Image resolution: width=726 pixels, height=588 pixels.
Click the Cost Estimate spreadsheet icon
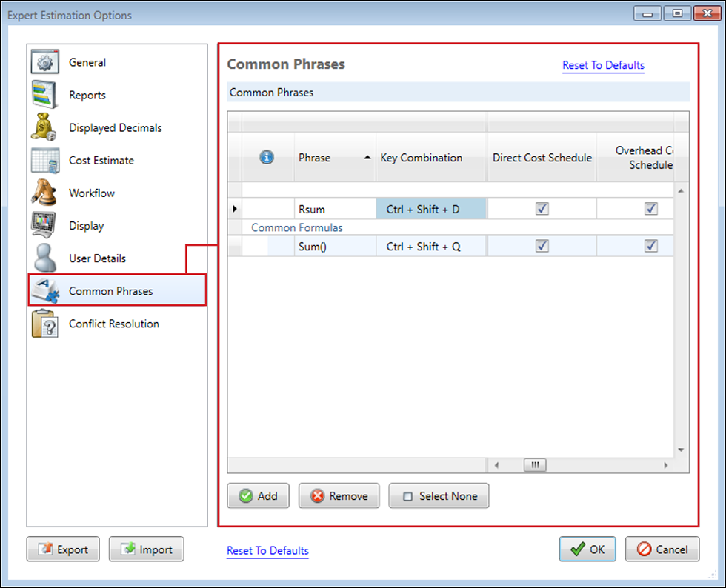click(44, 160)
